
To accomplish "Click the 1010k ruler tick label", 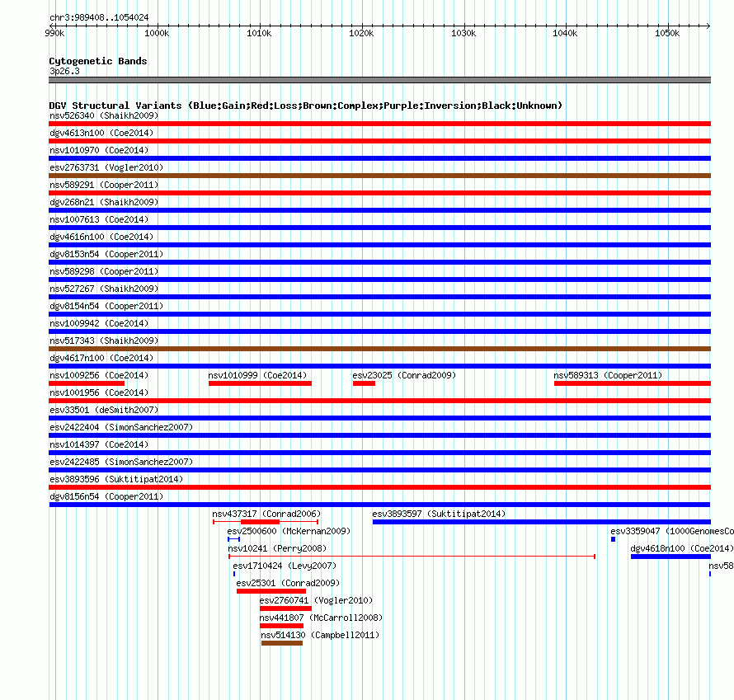I will [x=259, y=33].
